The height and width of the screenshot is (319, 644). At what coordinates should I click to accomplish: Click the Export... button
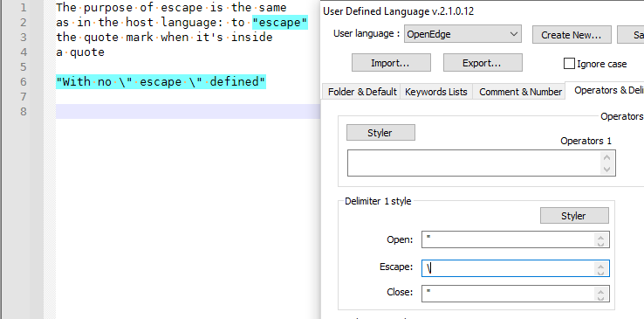(x=483, y=62)
